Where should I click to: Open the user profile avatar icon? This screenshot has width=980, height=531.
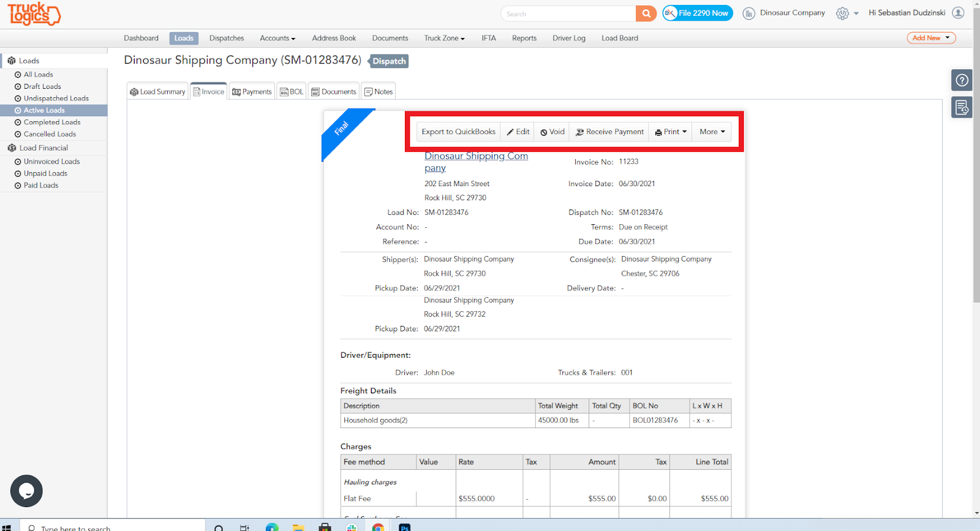(x=958, y=13)
